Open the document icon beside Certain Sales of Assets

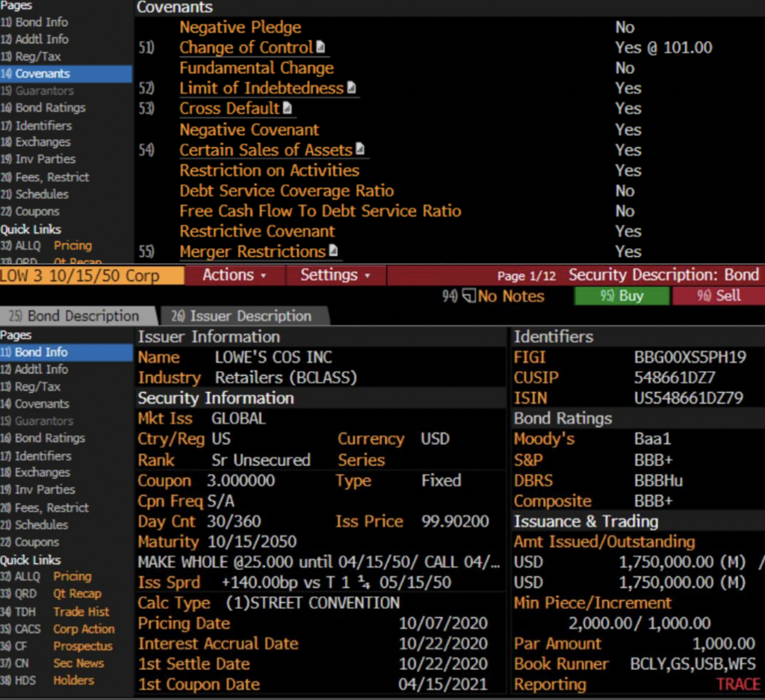tap(360, 149)
